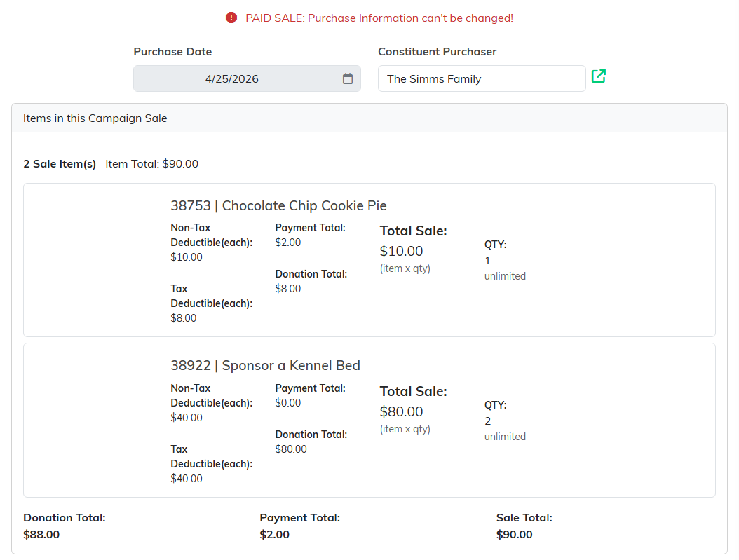
Task: Click the $40.00 Tax Deductible value for Kennel Bed
Action: click(x=187, y=479)
